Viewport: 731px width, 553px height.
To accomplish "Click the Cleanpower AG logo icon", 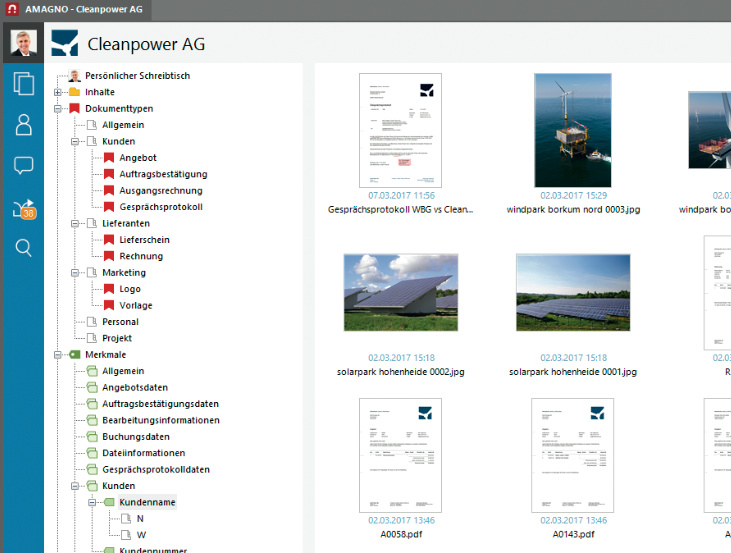I will click(65, 44).
